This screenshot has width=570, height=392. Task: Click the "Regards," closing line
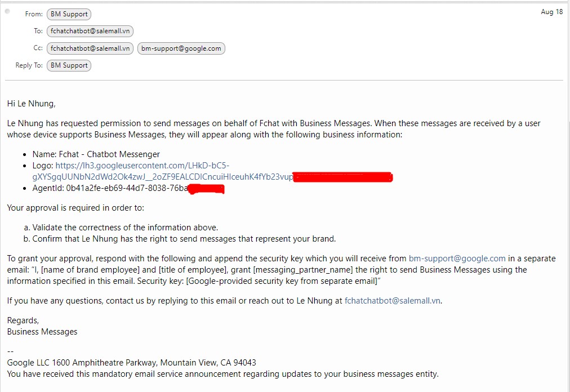23,320
